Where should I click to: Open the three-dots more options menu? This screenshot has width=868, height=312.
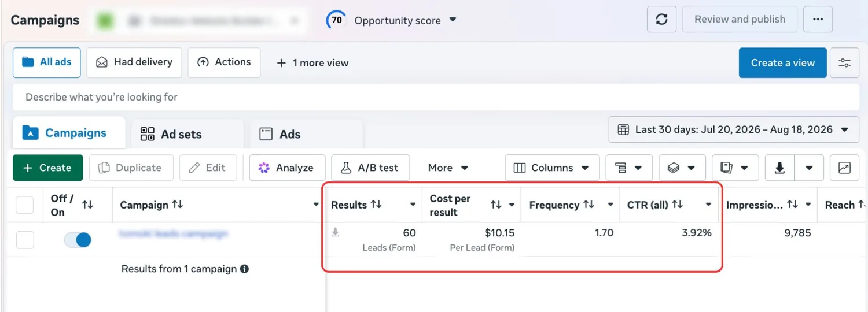(x=818, y=20)
